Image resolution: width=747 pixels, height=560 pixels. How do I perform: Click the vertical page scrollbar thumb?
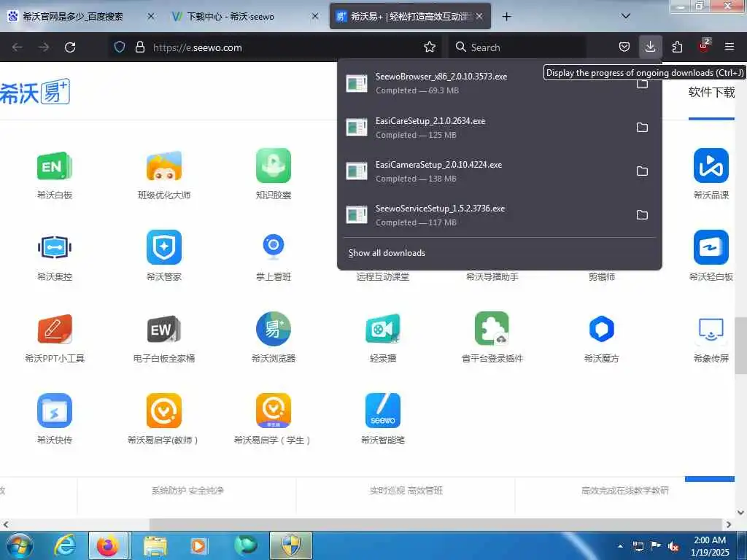[741, 345]
